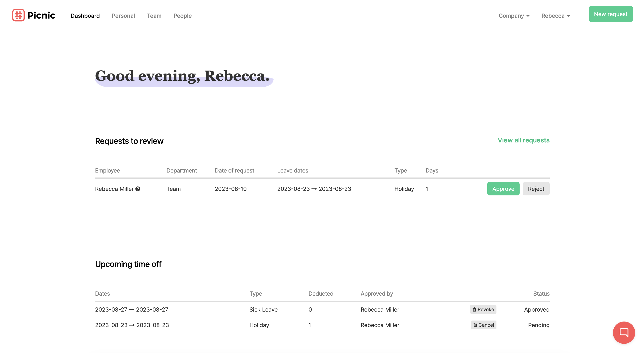644x353 pixels.
Task: Expand the Company dropdown menu
Action: (514, 16)
